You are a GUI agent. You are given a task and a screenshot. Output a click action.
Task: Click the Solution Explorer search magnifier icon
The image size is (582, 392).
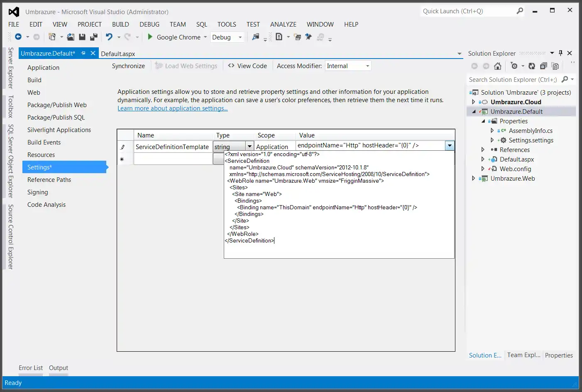pos(565,79)
